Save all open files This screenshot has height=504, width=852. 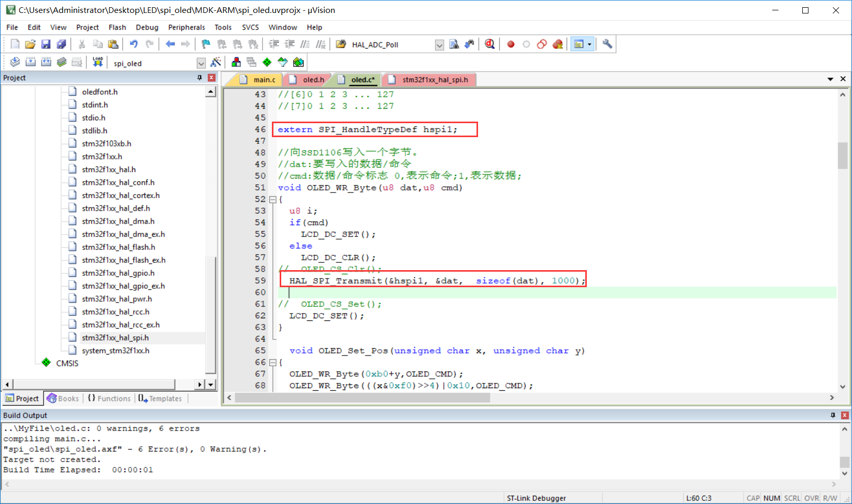pos(62,45)
